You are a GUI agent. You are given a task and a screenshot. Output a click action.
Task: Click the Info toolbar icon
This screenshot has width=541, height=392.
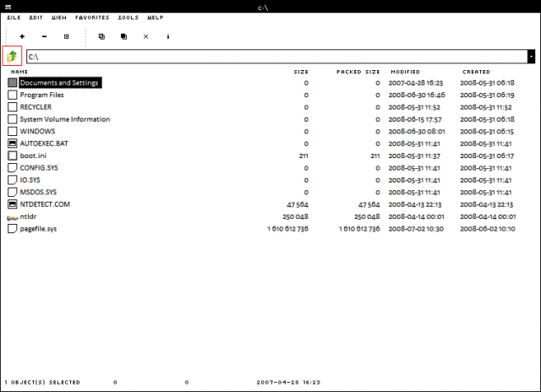168,36
